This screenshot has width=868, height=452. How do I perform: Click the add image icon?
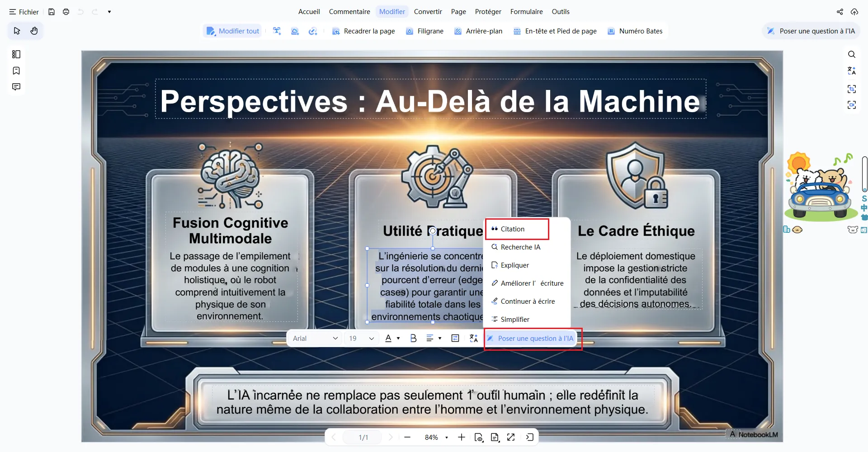pyautogui.click(x=295, y=31)
